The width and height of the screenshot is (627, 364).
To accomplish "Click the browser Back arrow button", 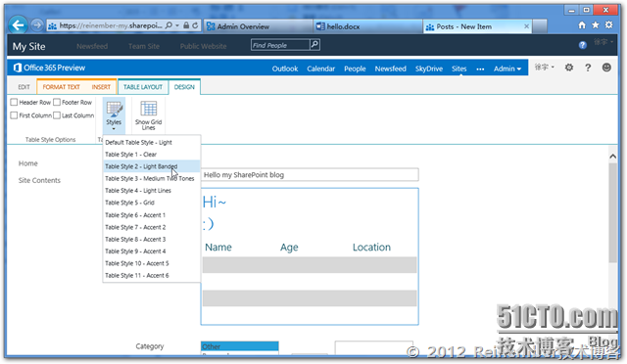I will point(18,26).
